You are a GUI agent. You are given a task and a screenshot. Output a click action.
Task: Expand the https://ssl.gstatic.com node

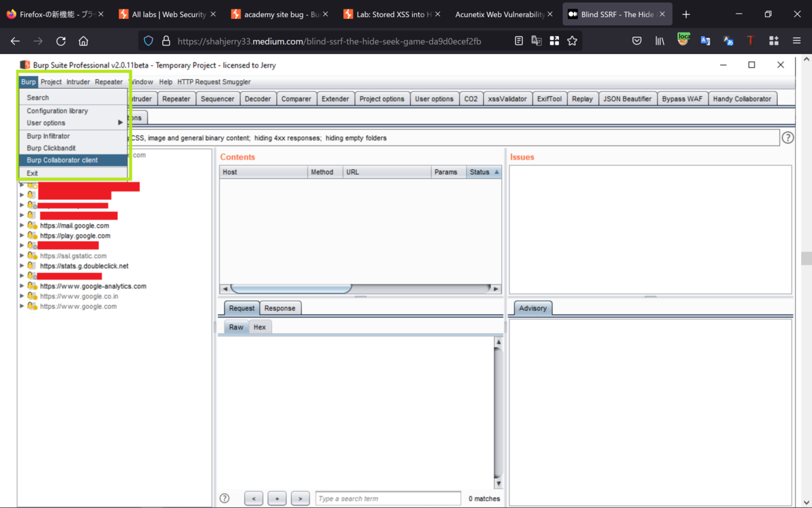point(22,256)
